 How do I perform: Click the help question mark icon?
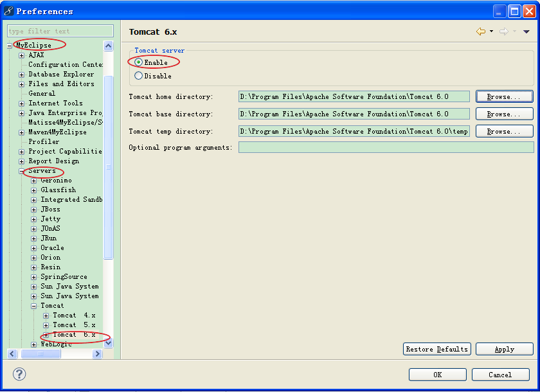pyautogui.click(x=19, y=374)
